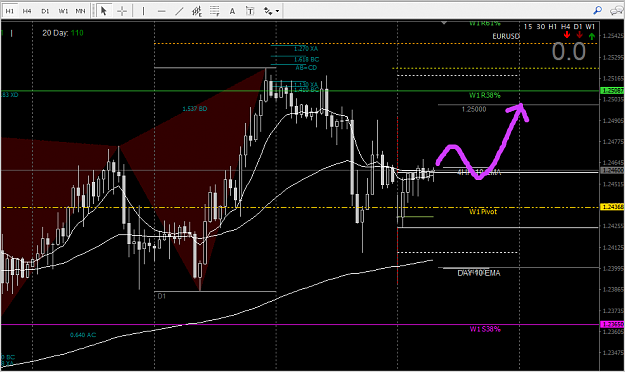The image size is (625, 372).
Task: Choose the horizontal line drawing tool
Action: (x=161, y=11)
